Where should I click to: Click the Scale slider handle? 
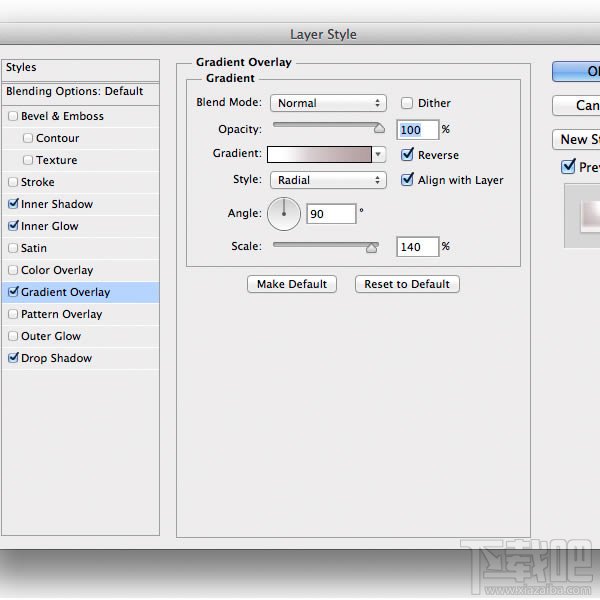pyautogui.click(x=372, y=248)
